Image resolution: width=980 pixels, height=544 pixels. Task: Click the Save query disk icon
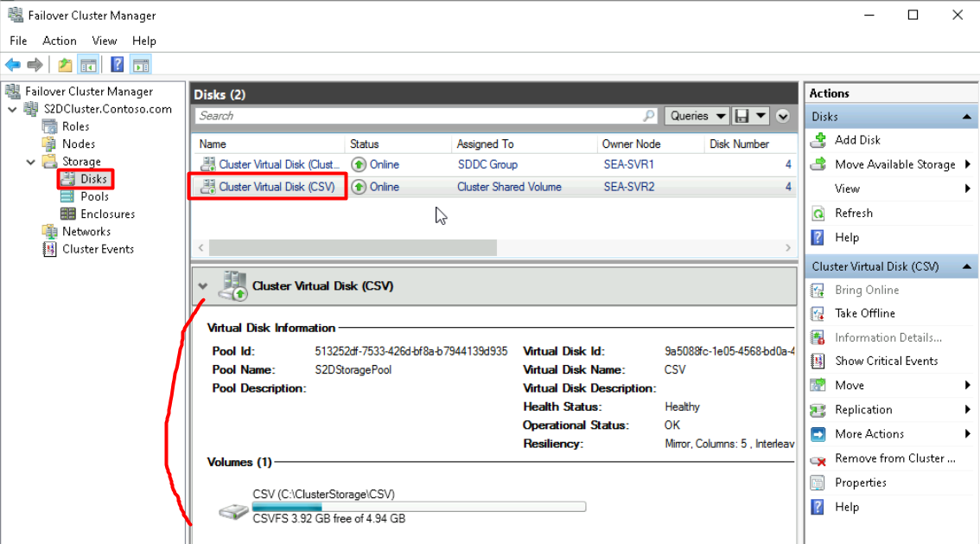(x=741, y=116)
